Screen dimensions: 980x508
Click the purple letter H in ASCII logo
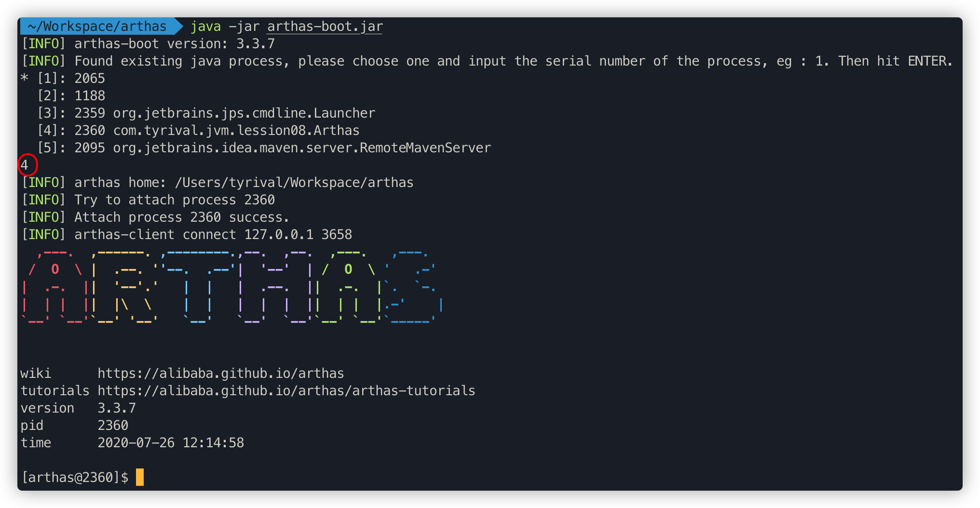tap(275, 287)
